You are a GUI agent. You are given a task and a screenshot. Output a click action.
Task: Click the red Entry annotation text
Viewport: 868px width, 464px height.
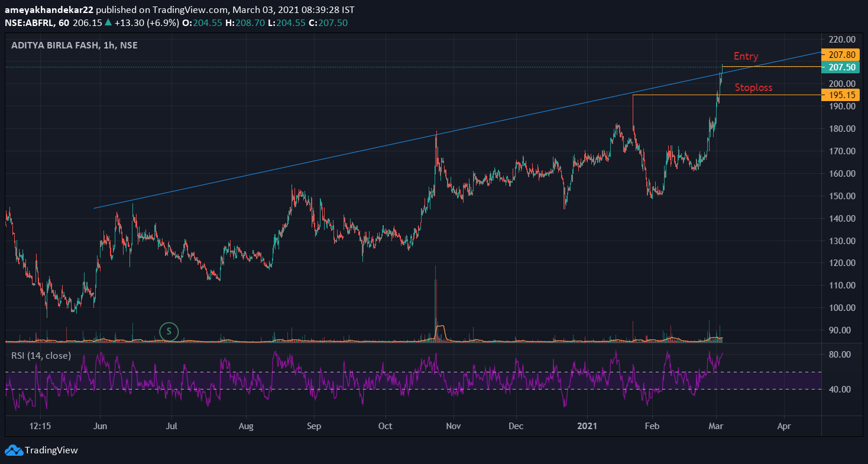(x=746, y=56)
